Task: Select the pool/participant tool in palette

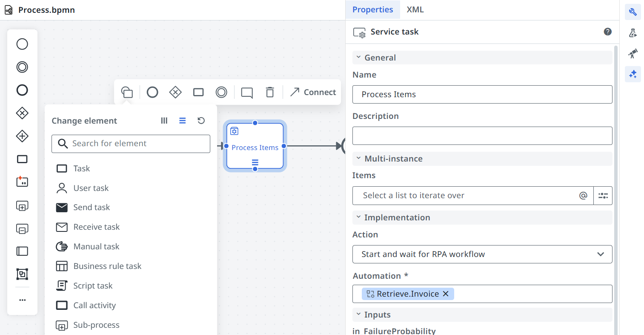Action: (22, 251)
